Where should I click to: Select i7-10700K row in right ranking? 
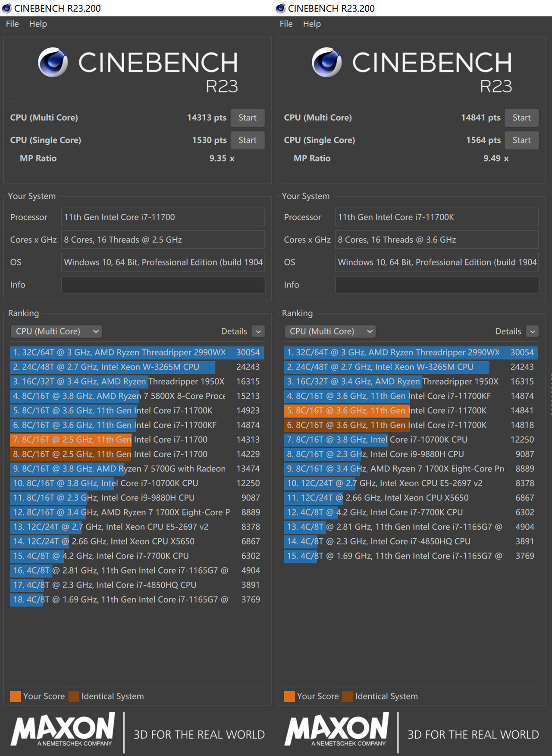pyautogui.click(x=411, y=440)
